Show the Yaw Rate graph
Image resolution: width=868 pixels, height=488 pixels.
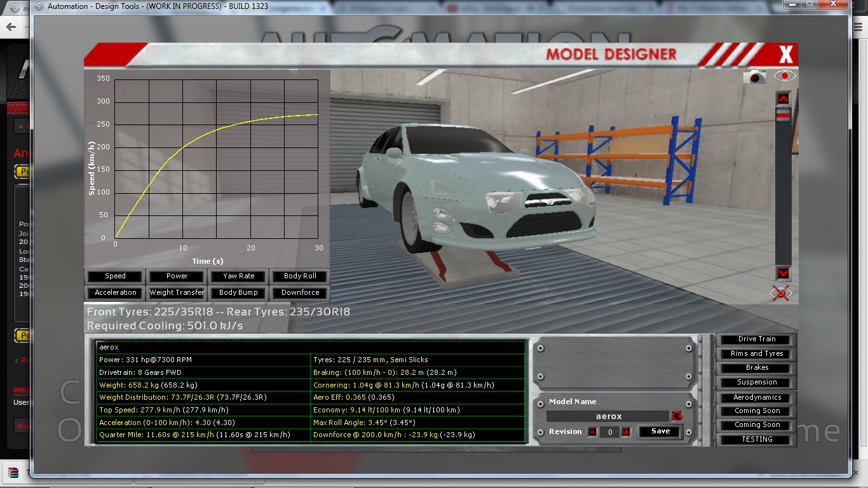pyautogui.click(x=238, y=276)
